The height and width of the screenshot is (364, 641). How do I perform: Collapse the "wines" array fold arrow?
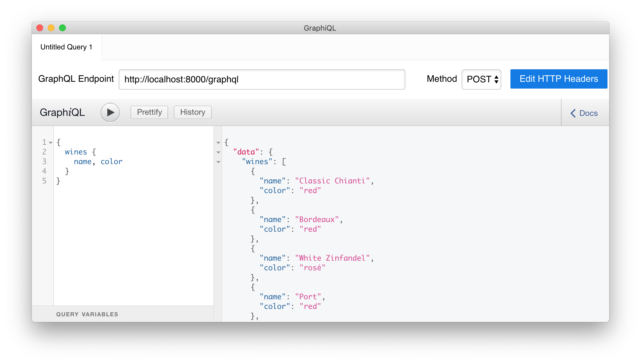[218, 162]
